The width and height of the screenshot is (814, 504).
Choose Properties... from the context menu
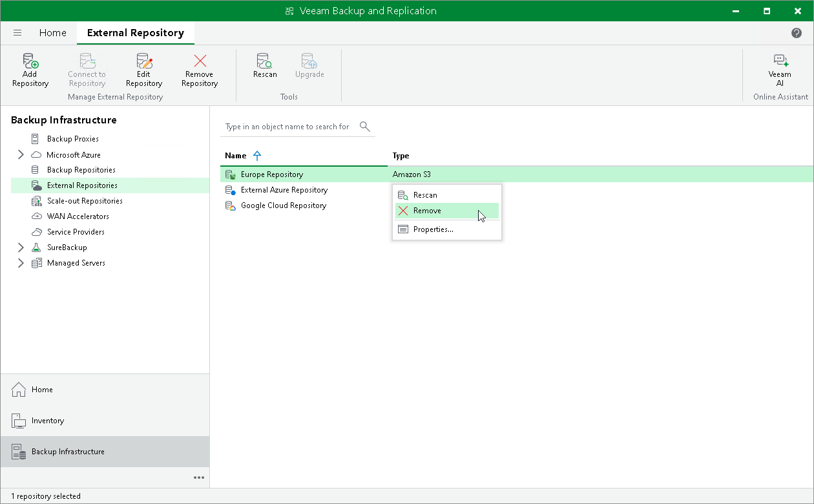(447, 229)
